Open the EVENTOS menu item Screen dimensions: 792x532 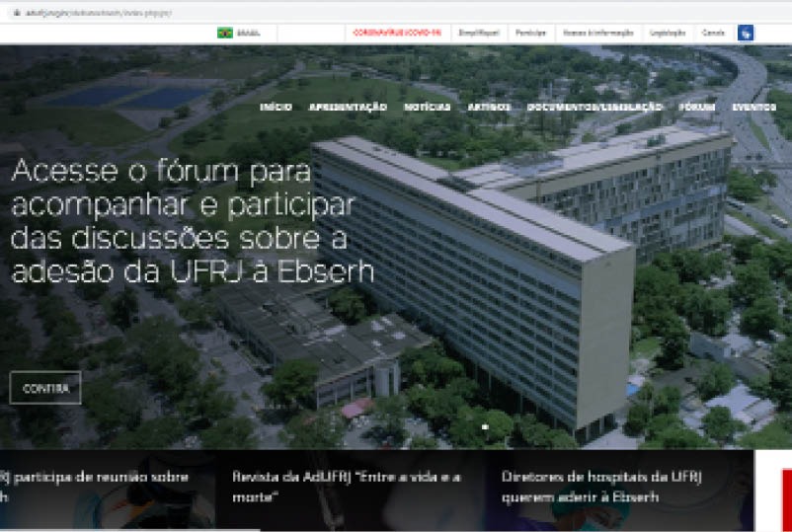753,107
